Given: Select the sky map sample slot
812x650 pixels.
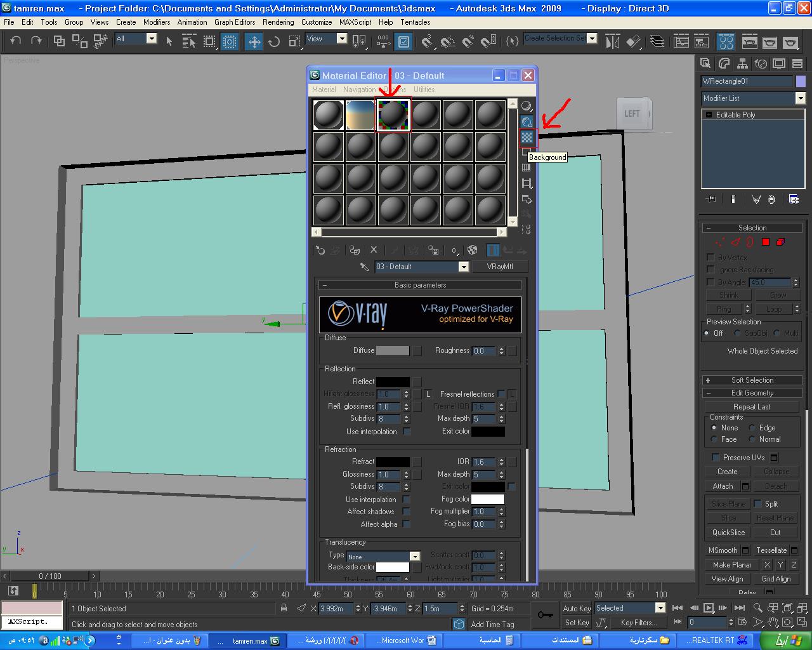Looking at the screenshot, I should (x=360, y=115).
